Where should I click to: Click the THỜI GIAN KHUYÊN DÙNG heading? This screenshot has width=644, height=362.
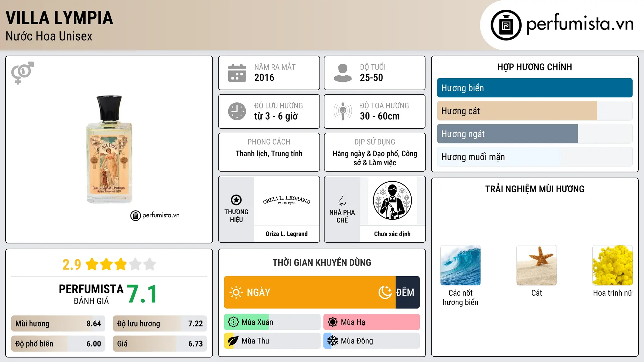tap(322, 263)
